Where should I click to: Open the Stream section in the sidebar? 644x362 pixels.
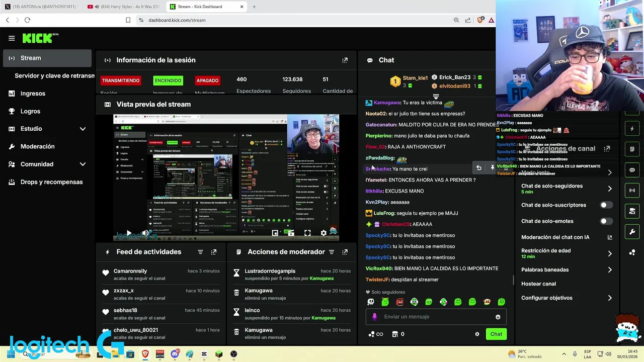tap(47, 58)
